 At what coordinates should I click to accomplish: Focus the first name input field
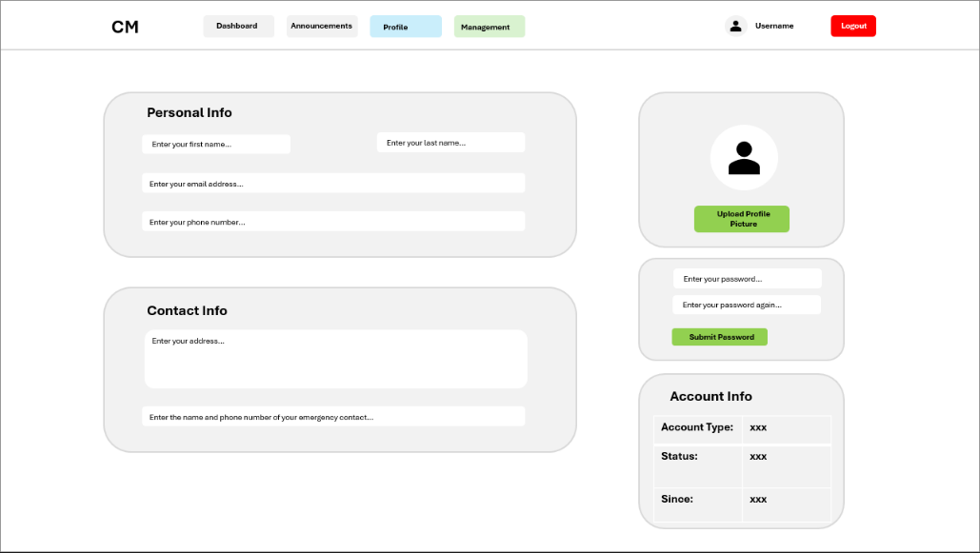tap(216, 144)
